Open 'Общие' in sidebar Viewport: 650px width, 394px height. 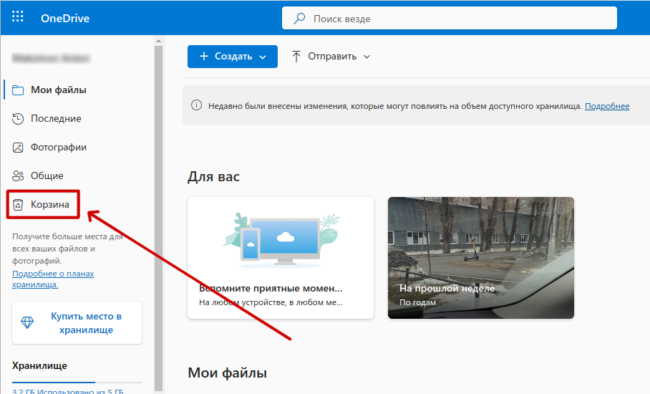click(47, 176)
